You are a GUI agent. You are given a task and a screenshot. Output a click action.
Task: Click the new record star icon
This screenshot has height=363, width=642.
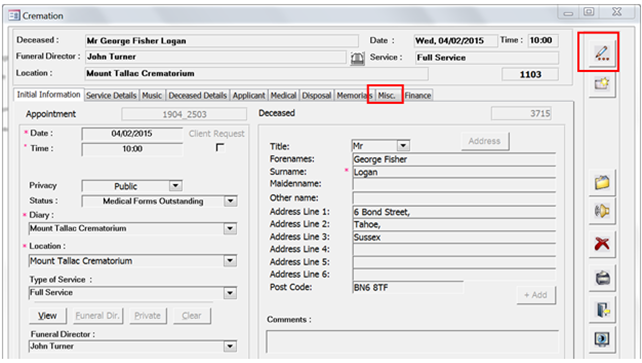pyautogui.click(x=602, y=84)
